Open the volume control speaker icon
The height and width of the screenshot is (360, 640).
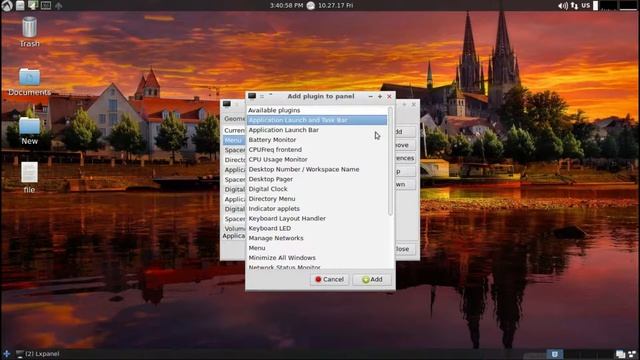tap(563, 6)
